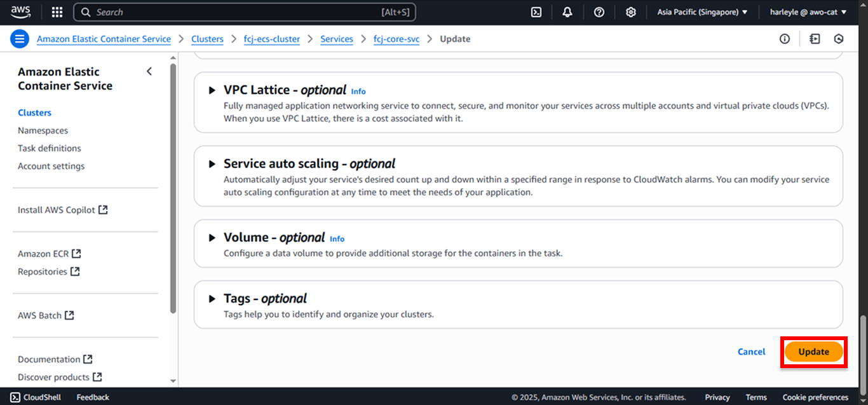
Task: Click the hexagon clock icon at top right
Action: point(839,39)
